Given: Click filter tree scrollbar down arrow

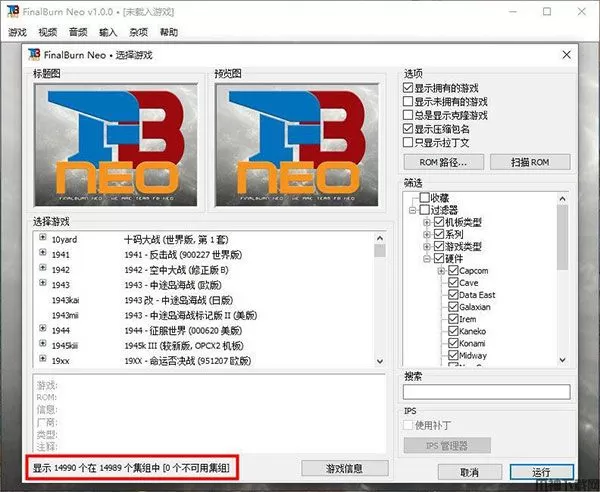Looking at the screenshot, I should pos(562,360).
